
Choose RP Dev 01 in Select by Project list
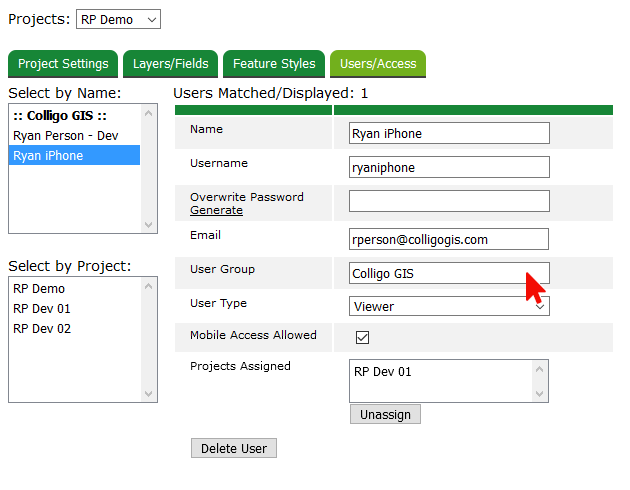[42, 308]
